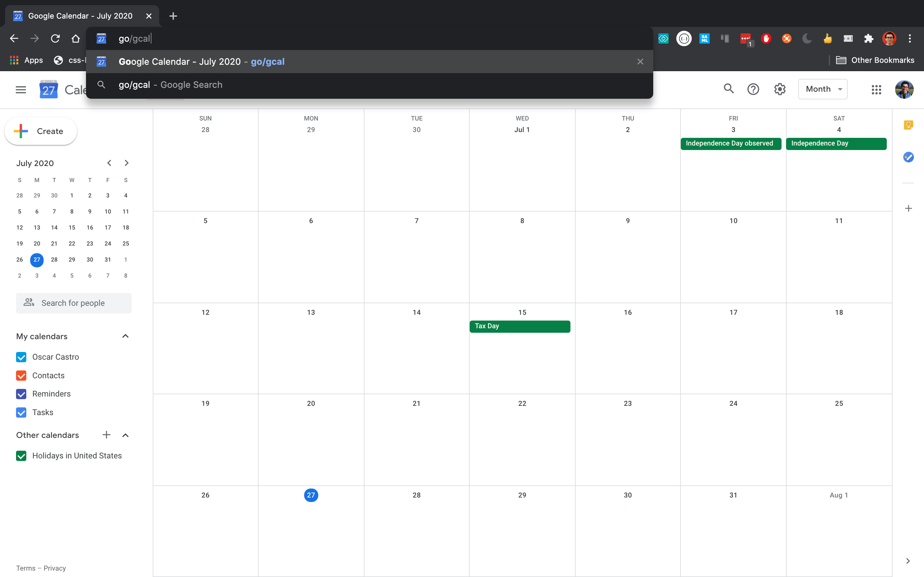Viewport: 924px width, 577px height.
Task: Open the Tasks side panel icon
Action: [908, 157]
